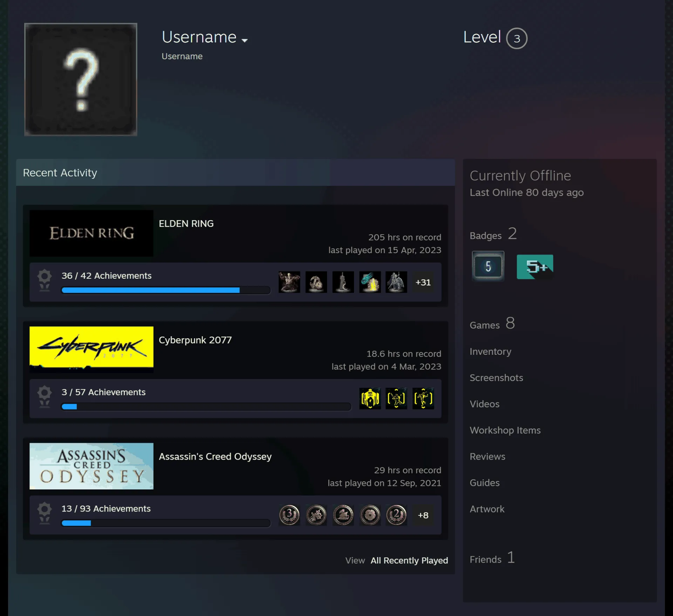Open 3 / 57 Achievements for Cyberpunk
The width and height of the screenshot is (673, 616).
(103, 392)
